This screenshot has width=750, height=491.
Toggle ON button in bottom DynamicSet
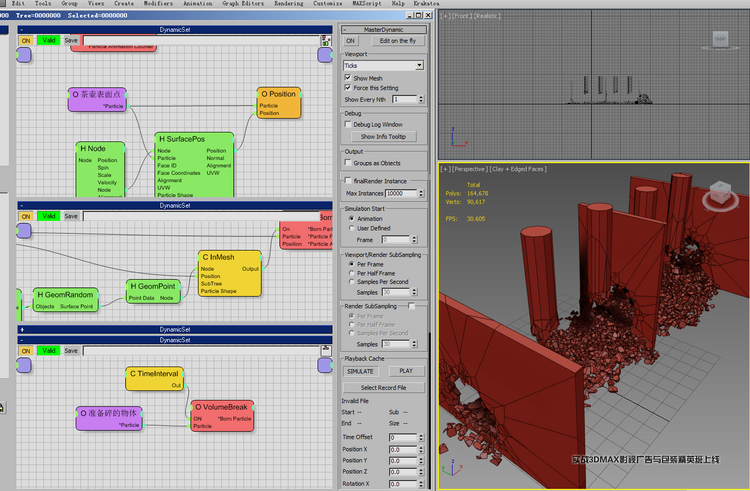pyautogui.click(x=26, y=350)
